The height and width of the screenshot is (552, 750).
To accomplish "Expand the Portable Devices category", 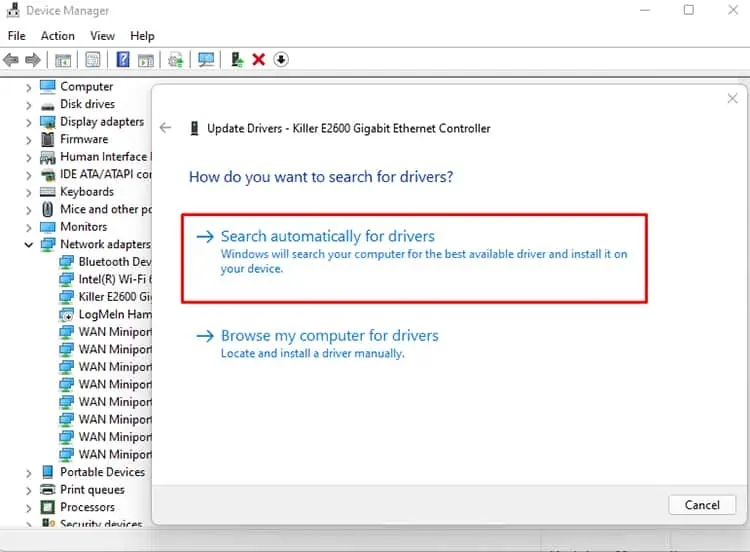I will pyautogui.click(x=29, y=472).
